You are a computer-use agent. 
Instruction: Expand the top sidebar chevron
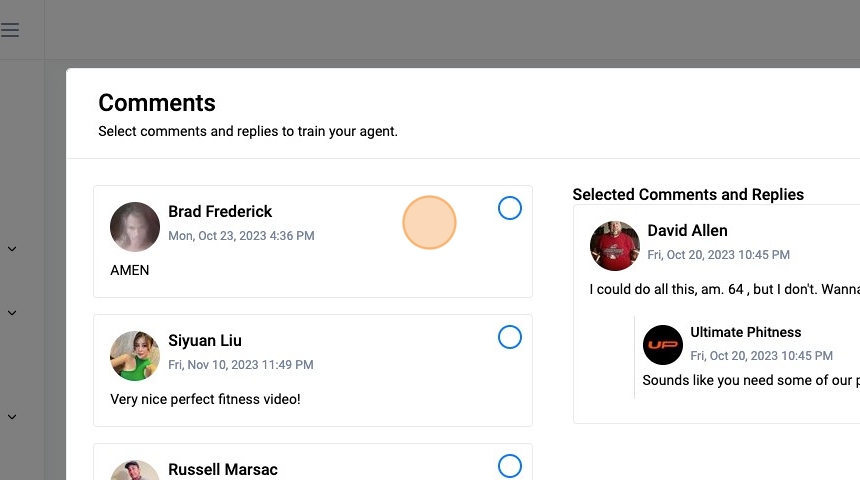click(x=12, y=249)
